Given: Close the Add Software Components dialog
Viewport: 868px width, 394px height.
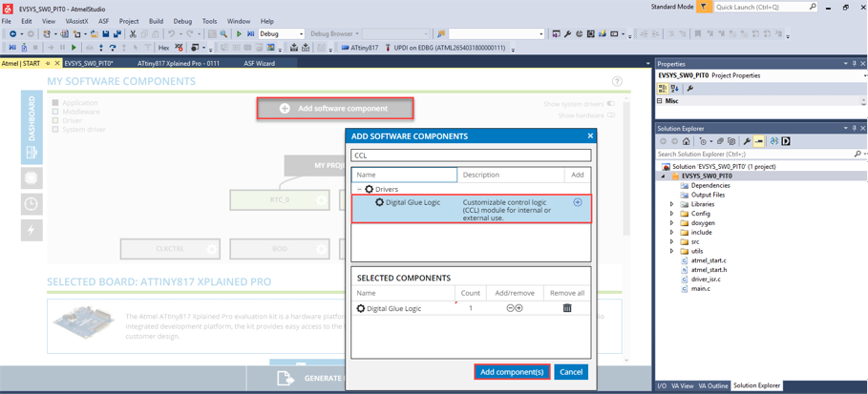Looking at the screenshot, I should point(590,135).
